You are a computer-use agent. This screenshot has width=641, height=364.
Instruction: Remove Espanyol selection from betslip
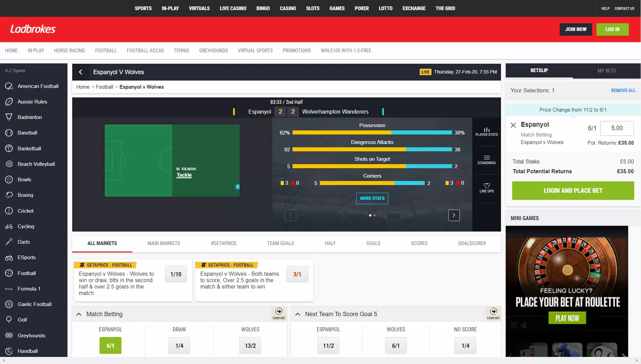513,125
